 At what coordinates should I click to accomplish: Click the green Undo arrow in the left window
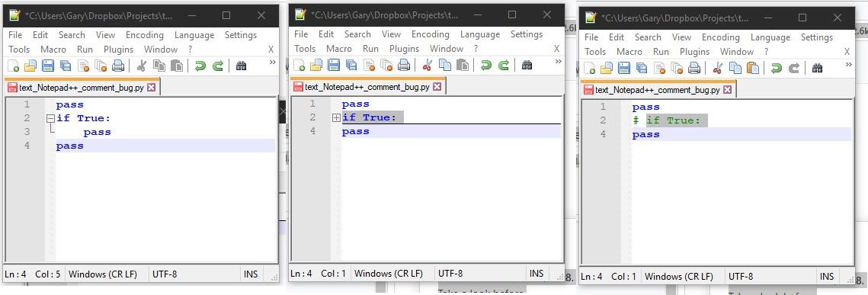200,66
